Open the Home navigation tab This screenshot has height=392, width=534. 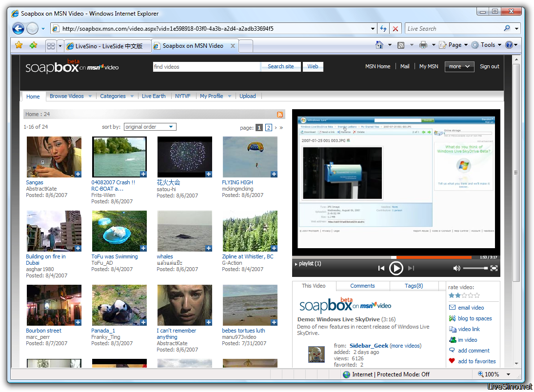[x=33, y=97]
